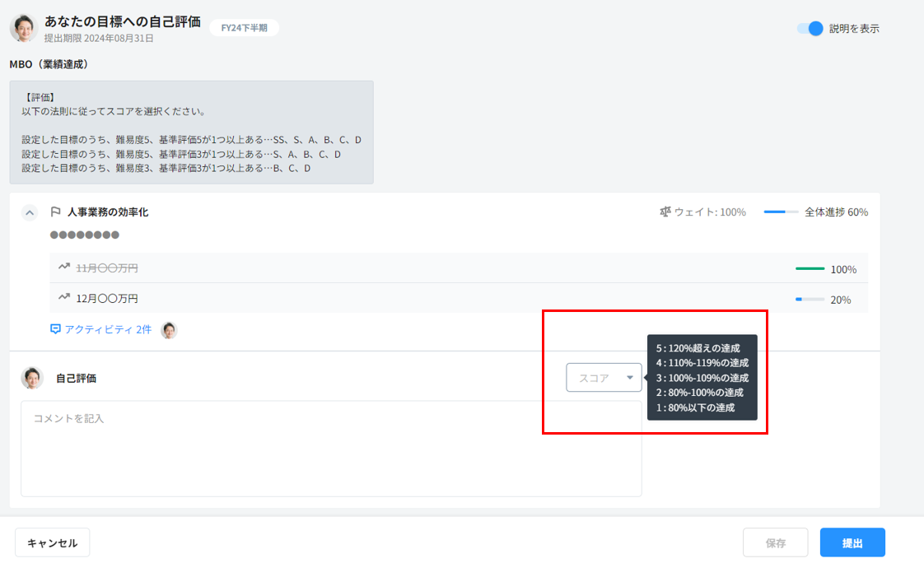924x563 pixels.
Task: Click the FY24下半期 period badge
Action: pos(245,28)
